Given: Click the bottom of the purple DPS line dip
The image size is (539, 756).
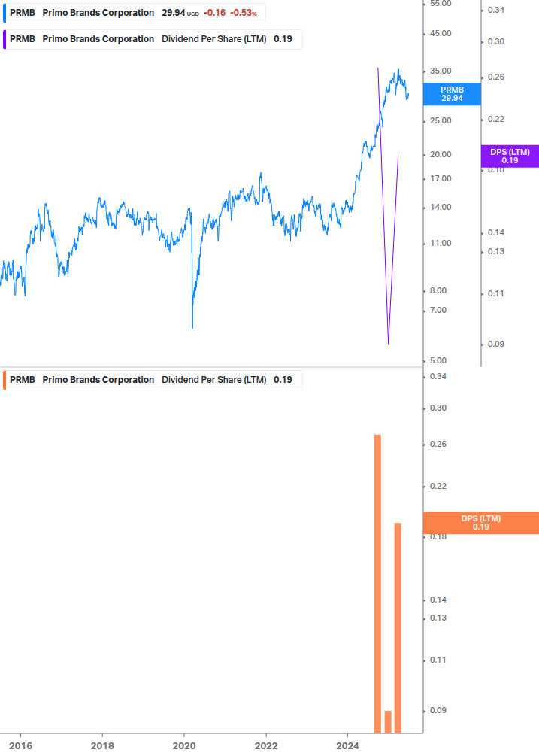Looking at the screenshot, I should click(x=388, y=342).
